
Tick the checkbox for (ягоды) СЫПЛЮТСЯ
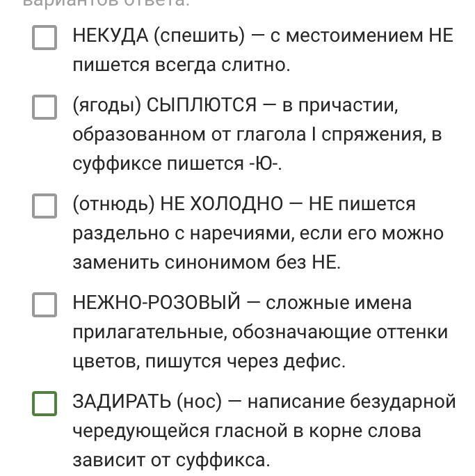[x=45, y=107]
